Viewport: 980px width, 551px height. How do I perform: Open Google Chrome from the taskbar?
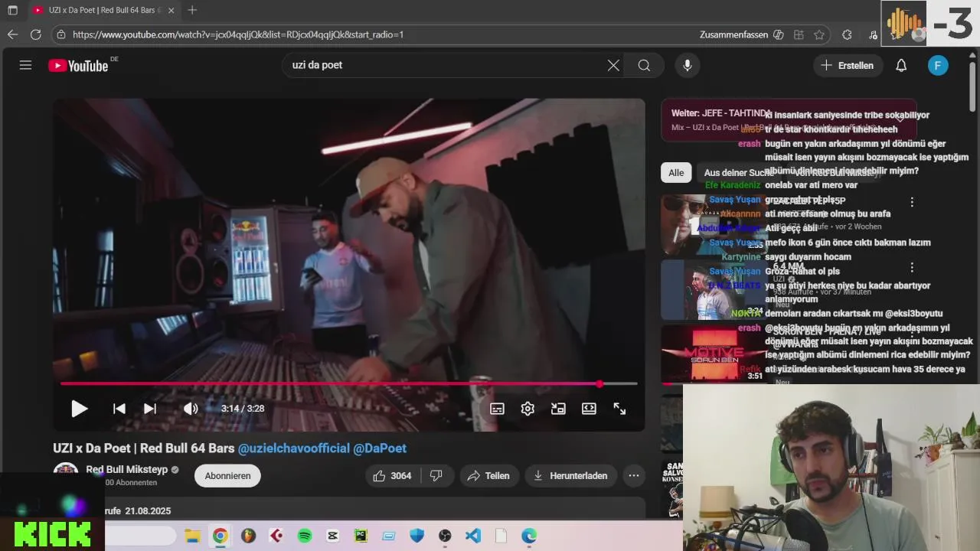(x=220, y=536)
